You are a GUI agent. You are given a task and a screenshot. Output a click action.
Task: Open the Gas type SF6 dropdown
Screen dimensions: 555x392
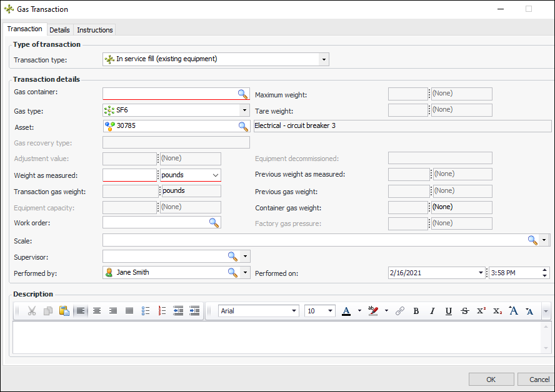(x=244, y=110)
